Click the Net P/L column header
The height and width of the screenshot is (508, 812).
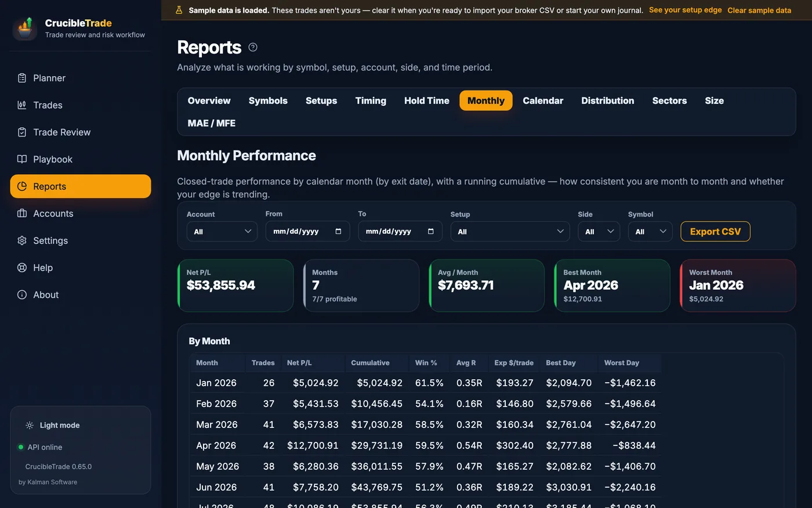[x=313, y=363]
